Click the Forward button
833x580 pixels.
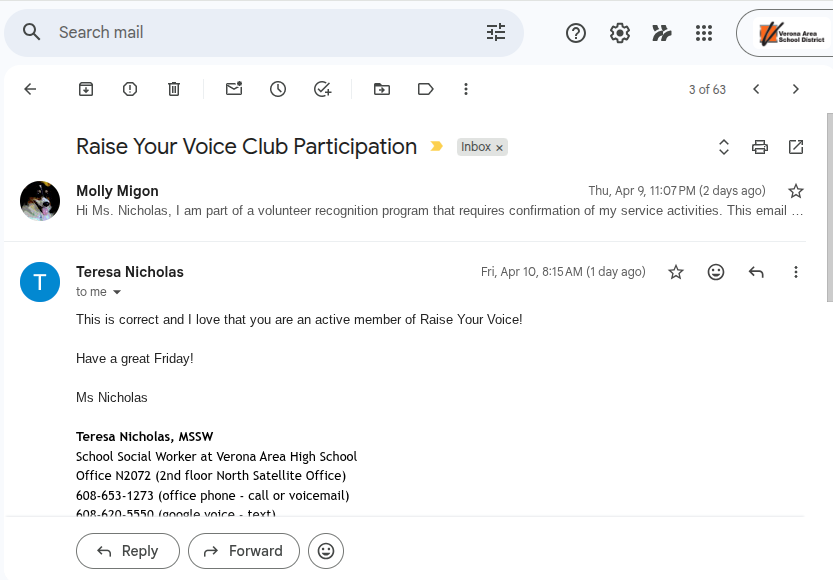(x=243, y=551)
